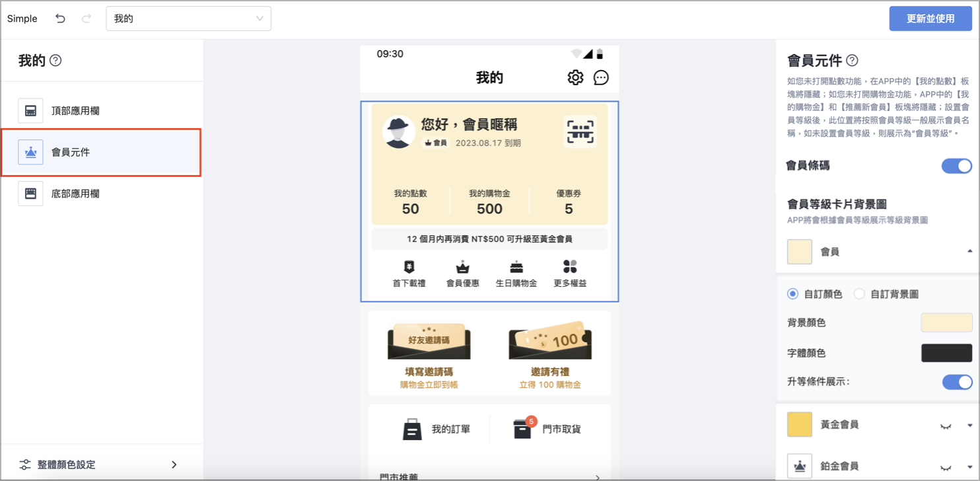Click the undo arrow icon
Image resolution: width=980 pixels, height=481 pixels.
60,18
